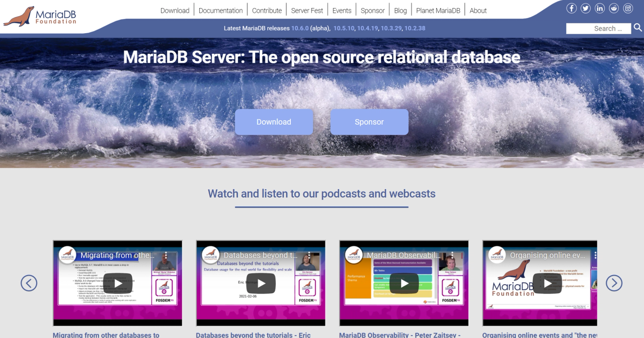
Task: Click the Download button over the wave banner
Action: (x=274, y=122)
